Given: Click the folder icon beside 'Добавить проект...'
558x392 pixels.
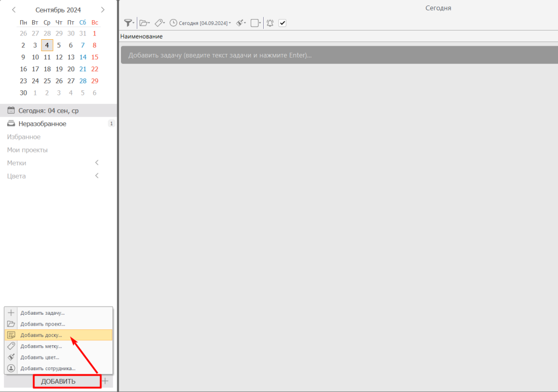Looking at the screenshot, I should pos(11,324).
